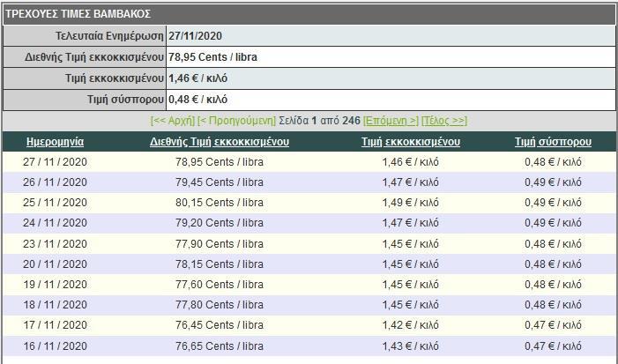The width and height of the screenshot is (618, 364).
Task: Click the 'Τιμή σύσπορου' column header
Action: pos(553,141)
